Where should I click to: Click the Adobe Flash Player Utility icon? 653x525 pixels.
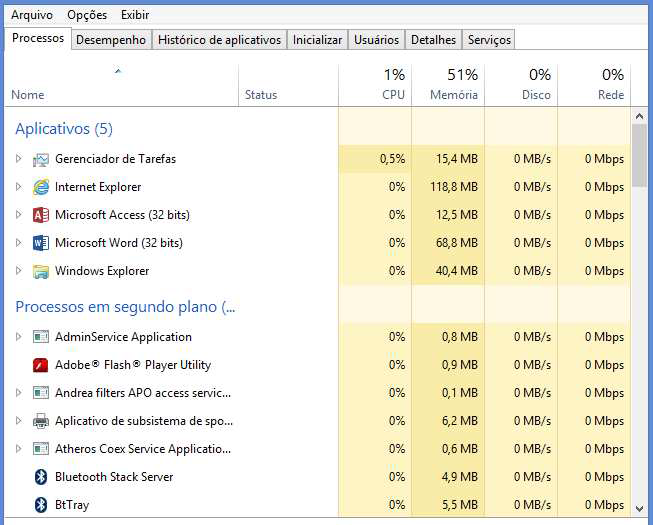pyautogui.click(x=41, y=365)
